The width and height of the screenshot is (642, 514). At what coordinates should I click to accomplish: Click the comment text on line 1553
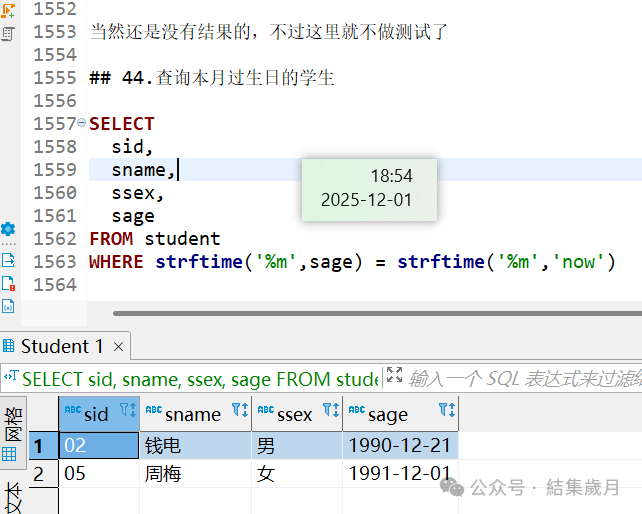pyautogui.click(x=269, y=32)
